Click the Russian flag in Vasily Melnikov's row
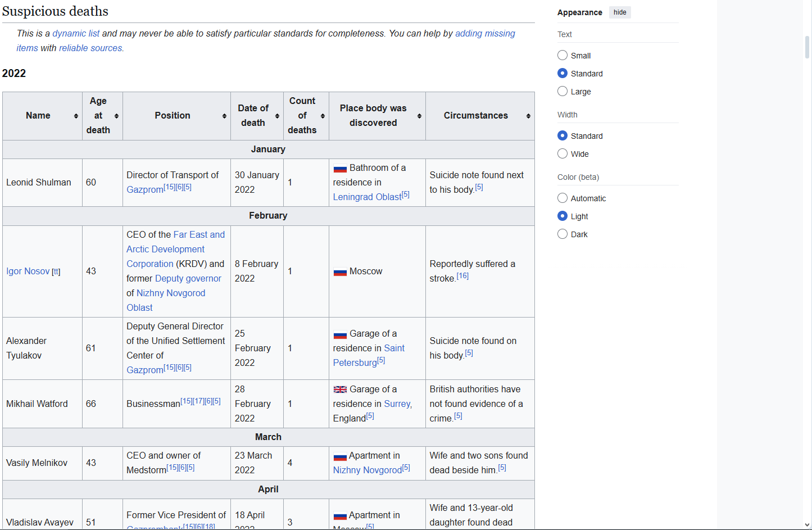 coord(340,456)
